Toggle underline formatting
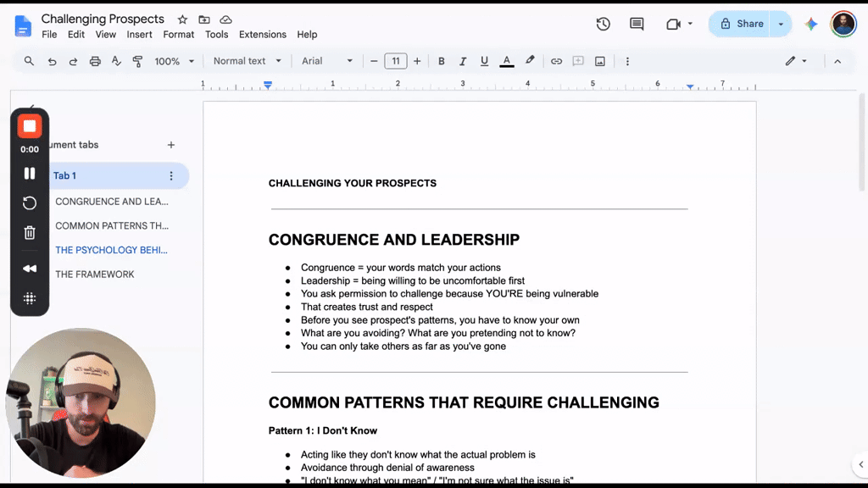The image size is (868, 488). [x=484, y=61]
